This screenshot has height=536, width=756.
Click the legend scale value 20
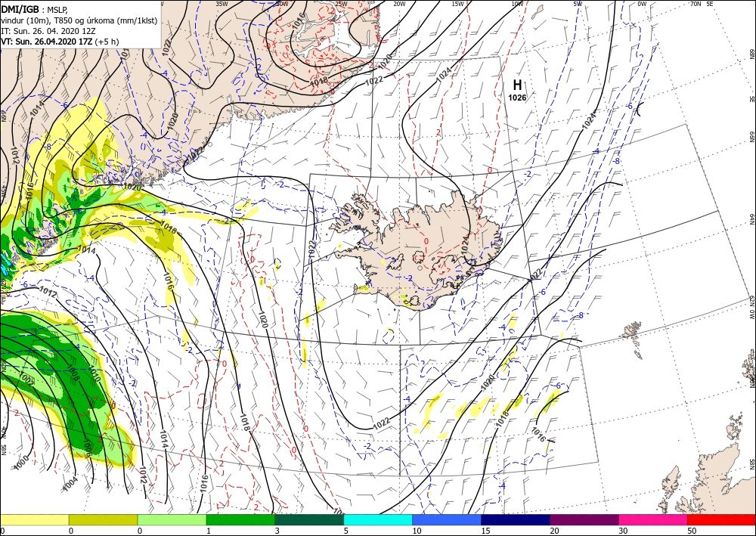click(x=555, y=531)
